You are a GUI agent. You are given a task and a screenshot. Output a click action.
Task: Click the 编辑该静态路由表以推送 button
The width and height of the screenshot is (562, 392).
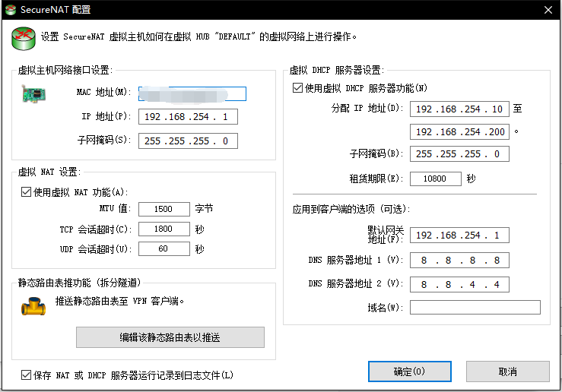(170, 337)
